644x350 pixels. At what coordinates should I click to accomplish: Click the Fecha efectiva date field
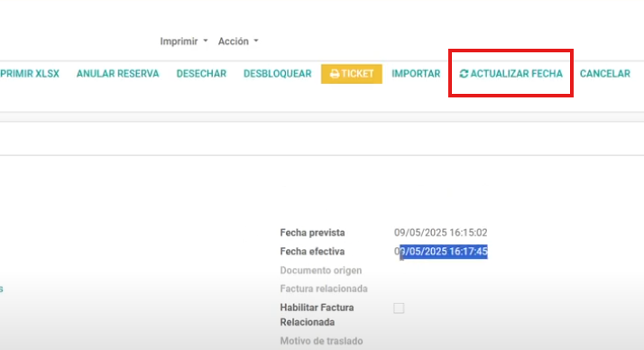pos(441,252)
